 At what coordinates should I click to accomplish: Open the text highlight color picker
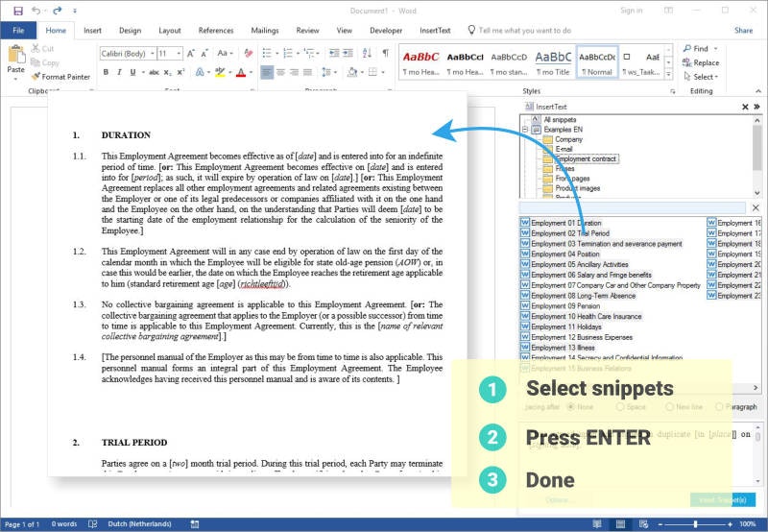(x=220, y=72)
